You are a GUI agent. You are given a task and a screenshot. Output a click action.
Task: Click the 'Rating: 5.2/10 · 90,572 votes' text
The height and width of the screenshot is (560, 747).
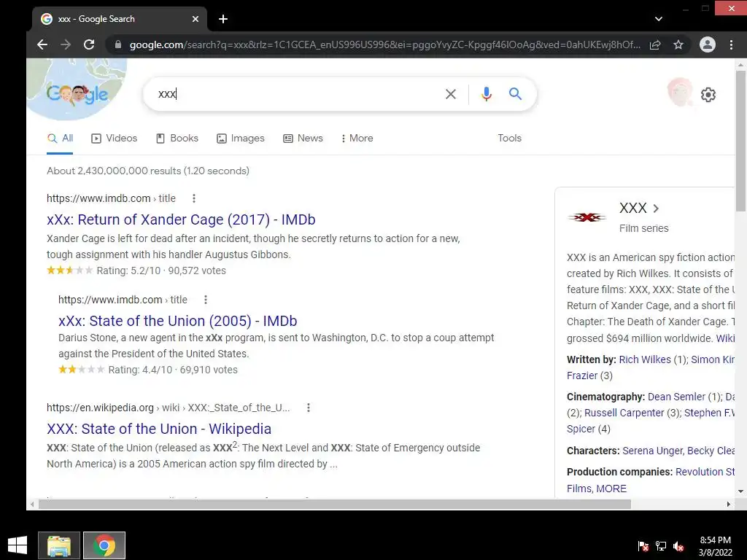pos(161,271)
